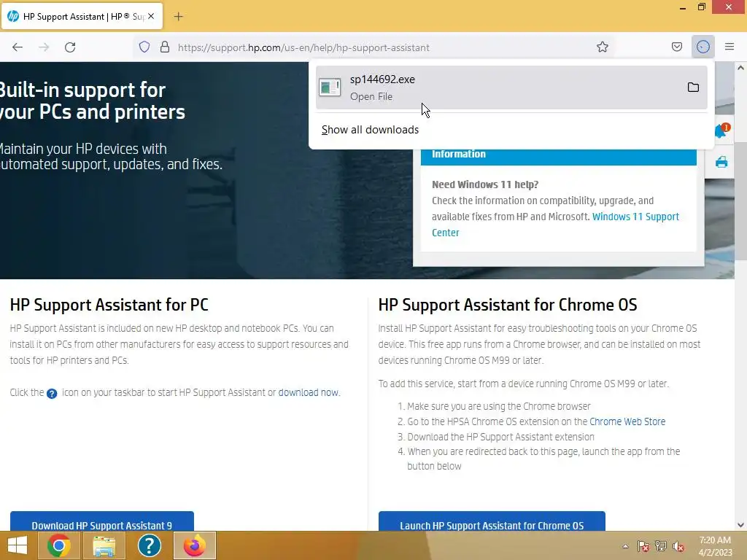The width and height of the screenshot is (747, 560).
Task: Click Show all downloads
Action: coord(370,130)
